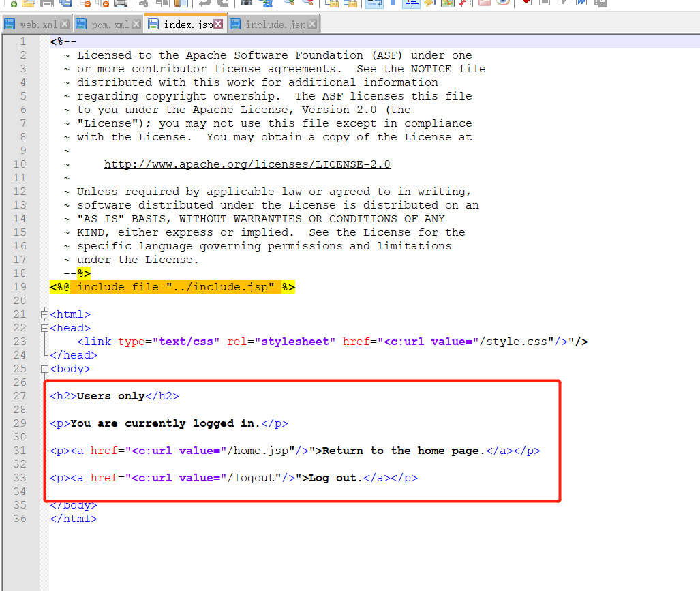Open the apache.org LICENSE-2.0 link

(x=247, y=164)
